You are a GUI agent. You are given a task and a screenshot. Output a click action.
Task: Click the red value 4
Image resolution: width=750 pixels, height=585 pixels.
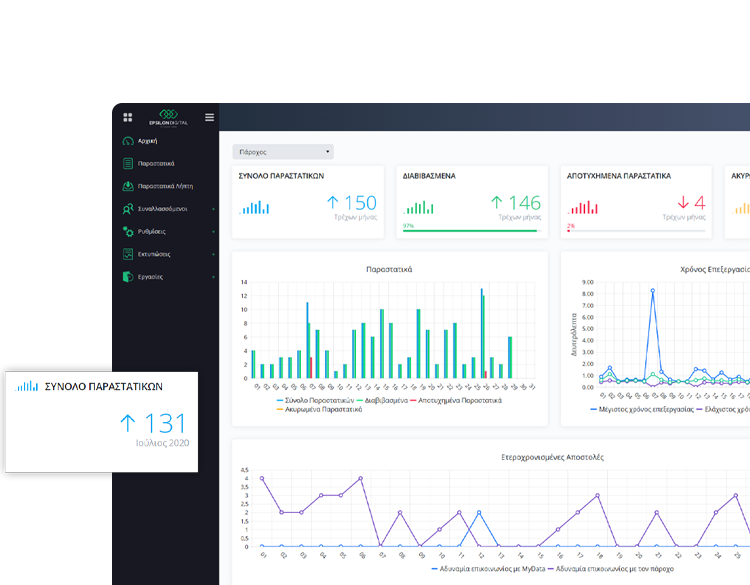(x=700, y=203)
